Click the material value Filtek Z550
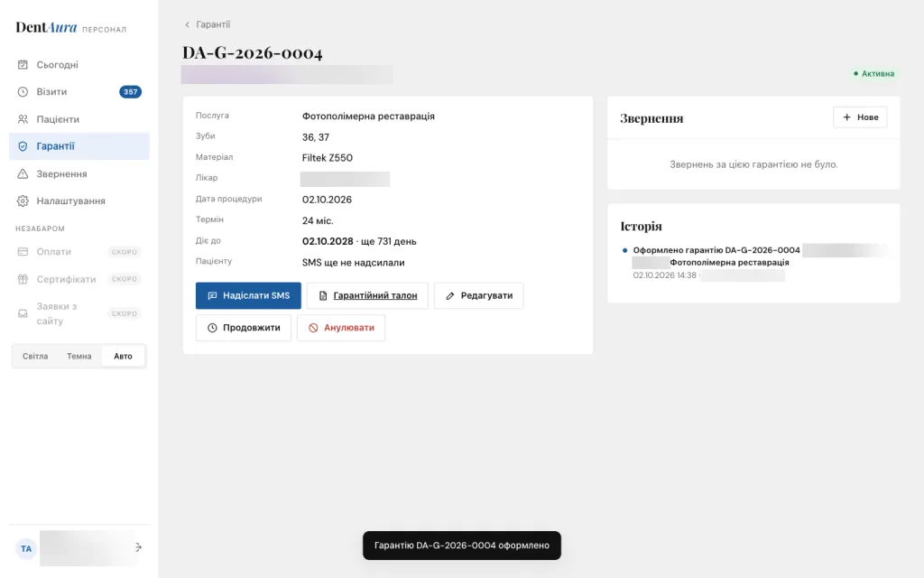The image size is (924, 578). [x=327, y=158]
